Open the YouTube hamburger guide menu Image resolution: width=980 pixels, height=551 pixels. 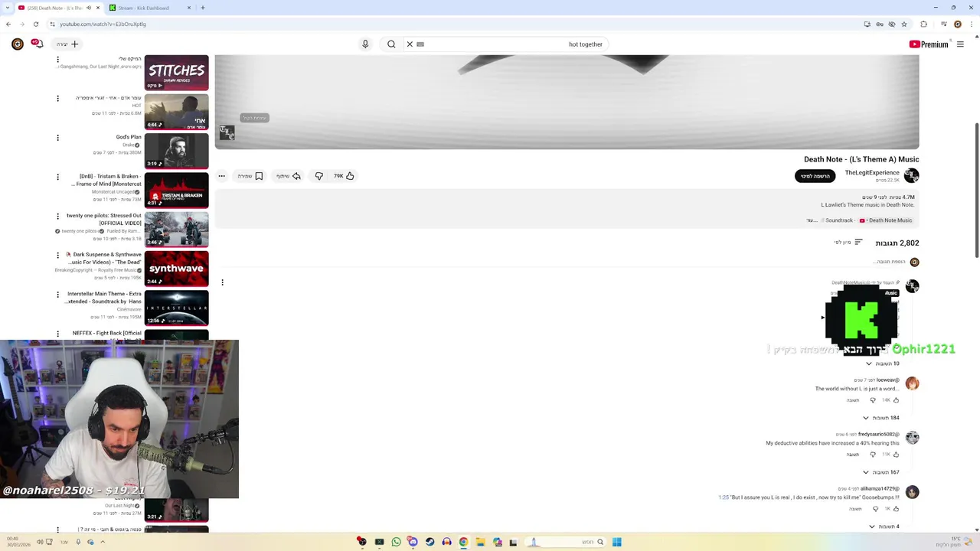[x=960, y=44]
